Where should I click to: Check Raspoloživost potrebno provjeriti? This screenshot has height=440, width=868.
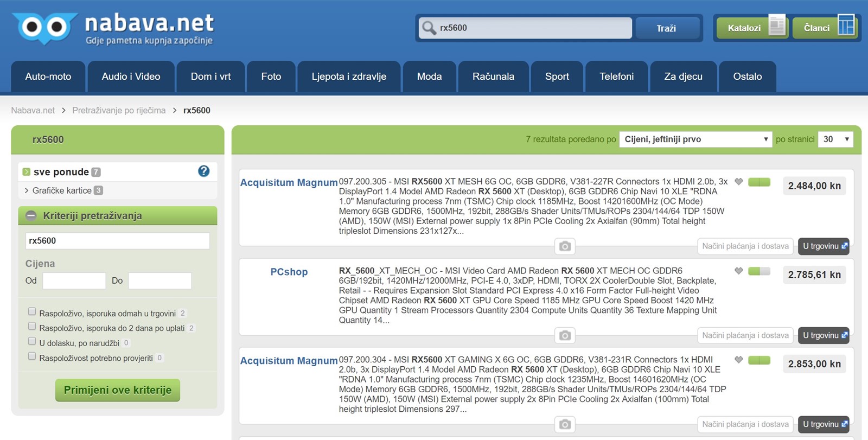click(32, 356)
